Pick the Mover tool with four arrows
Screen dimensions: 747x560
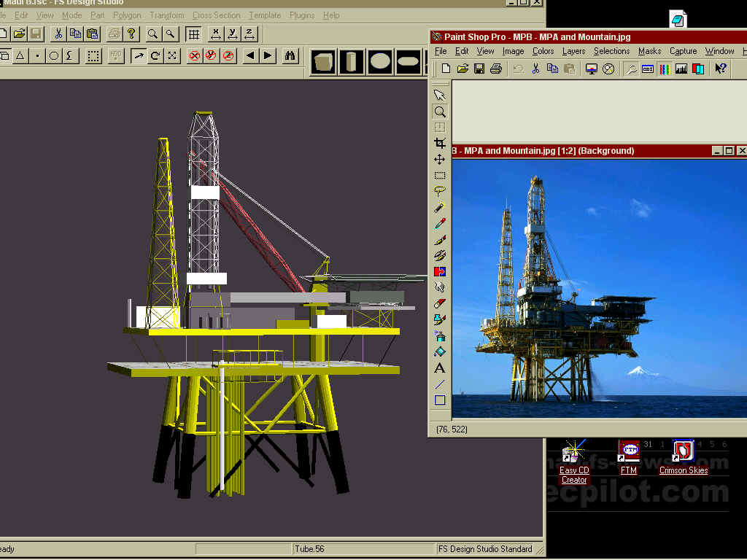pyautogui.click(x=440, y=159)
